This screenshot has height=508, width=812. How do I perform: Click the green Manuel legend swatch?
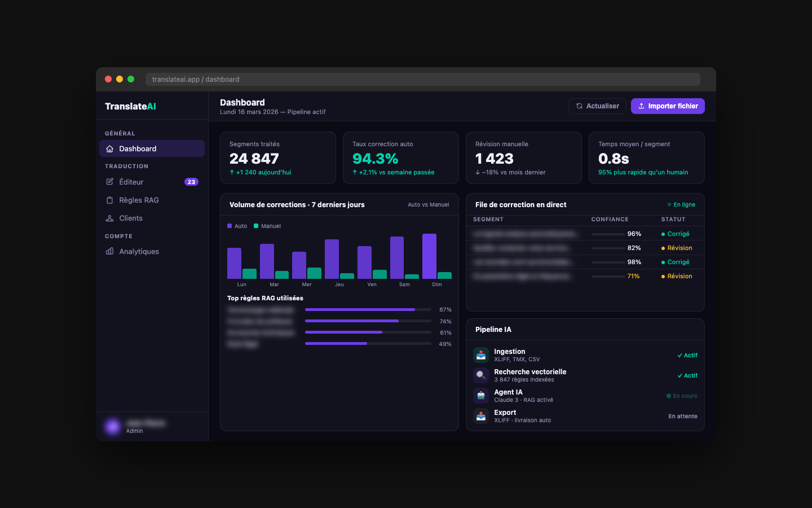click(256, 226)
